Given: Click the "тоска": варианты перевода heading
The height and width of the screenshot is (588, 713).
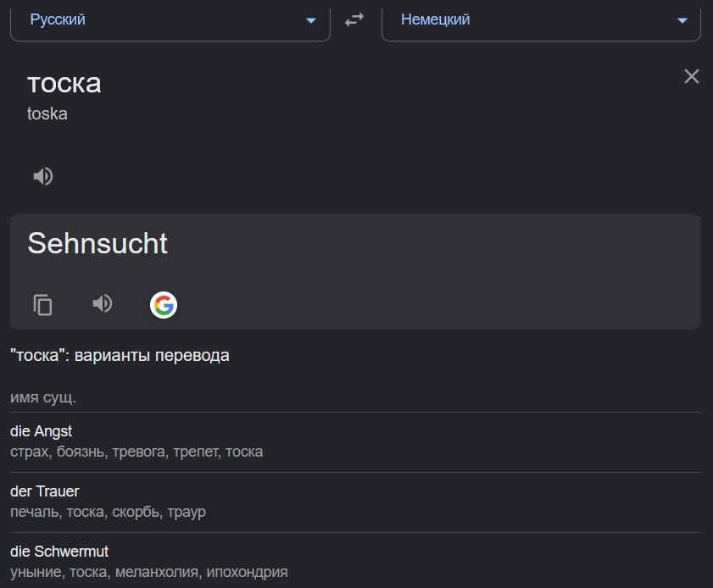Looking at the screenshot, I should 120,355.
